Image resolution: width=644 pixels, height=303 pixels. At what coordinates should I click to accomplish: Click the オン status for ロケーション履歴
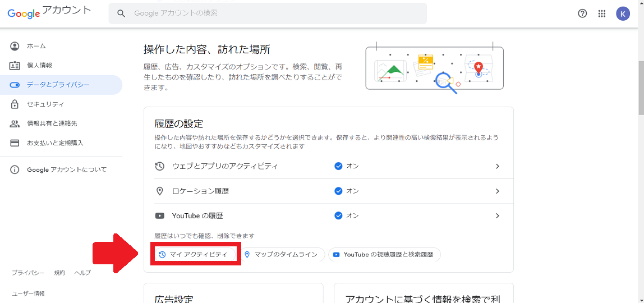(352, 191)
